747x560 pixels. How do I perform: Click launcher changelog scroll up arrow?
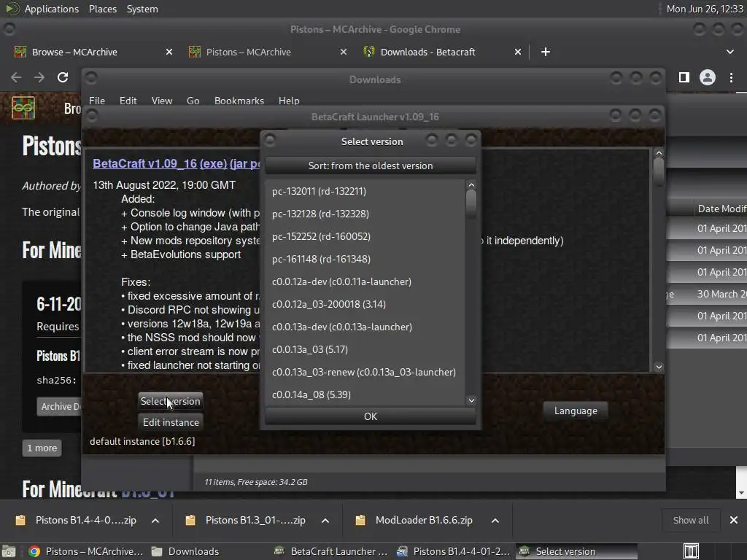(659, 153)
